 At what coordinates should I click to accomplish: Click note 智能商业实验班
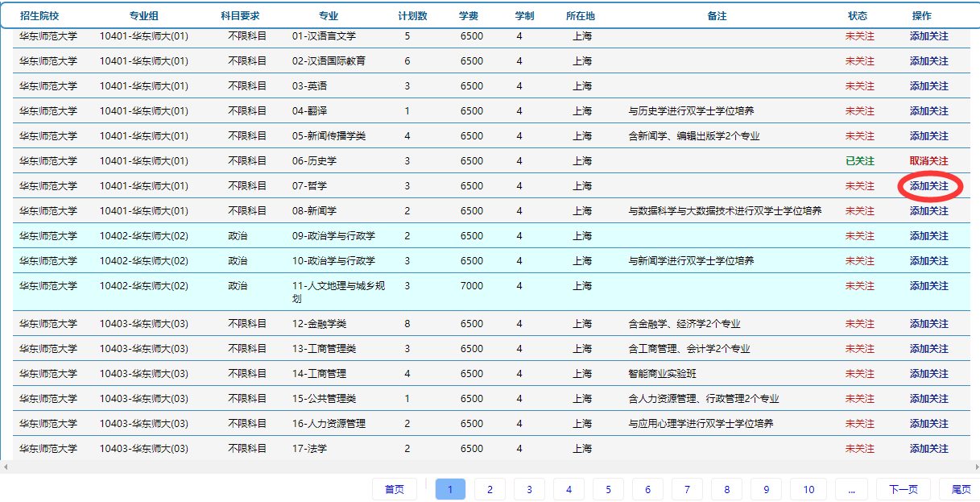tap(662, 374)
